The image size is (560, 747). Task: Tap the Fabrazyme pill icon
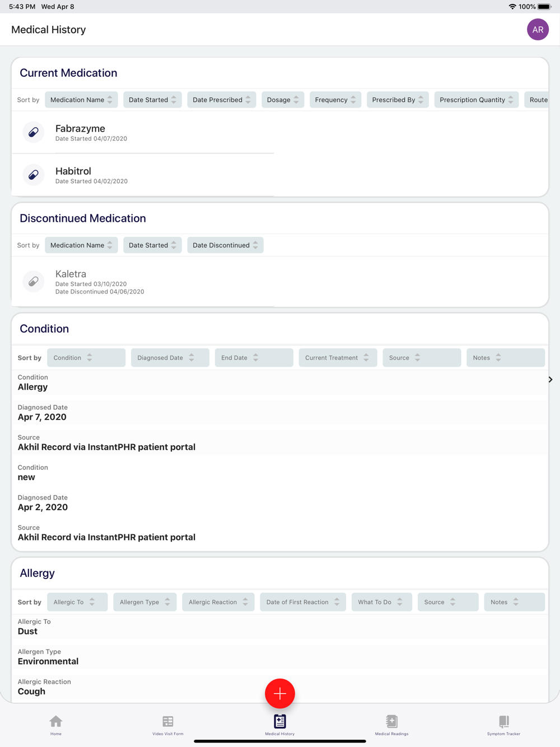[34, 132]
